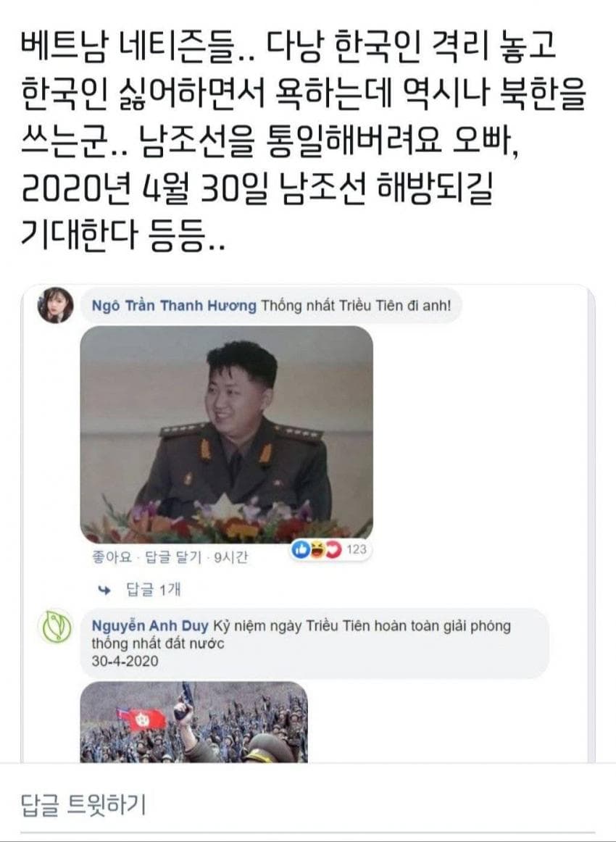Open the Nguyễn Anh Duy name link
Viewport: 616px width, 842px height.
[x=150, y=626]
